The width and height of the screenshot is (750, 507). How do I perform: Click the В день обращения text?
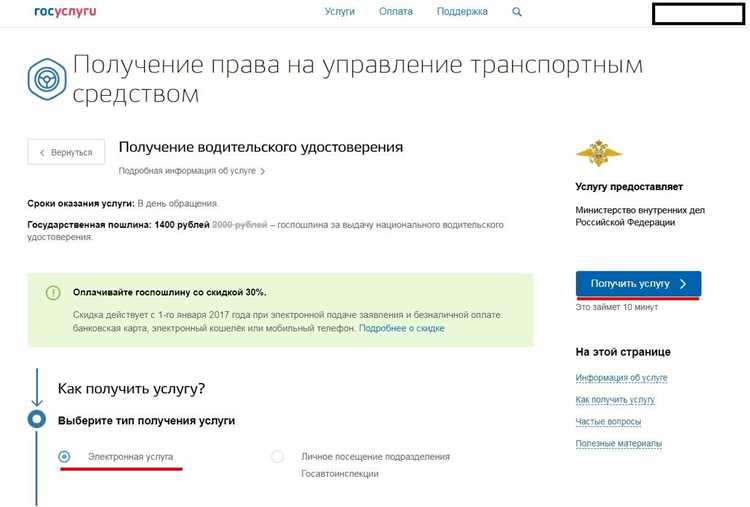tap(177, 203)
